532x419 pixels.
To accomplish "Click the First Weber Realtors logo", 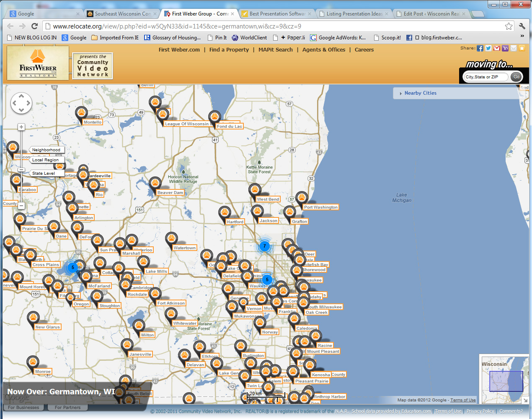I will 38,63.
